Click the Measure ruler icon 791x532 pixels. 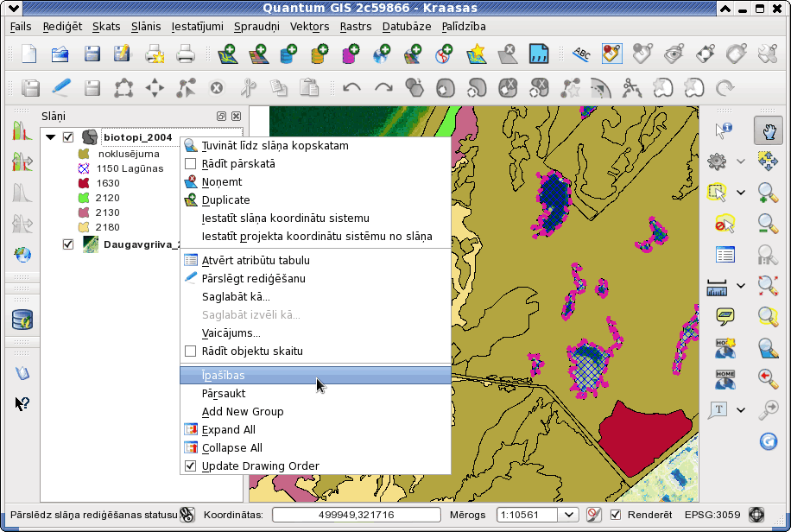click(x=717, y=288)
